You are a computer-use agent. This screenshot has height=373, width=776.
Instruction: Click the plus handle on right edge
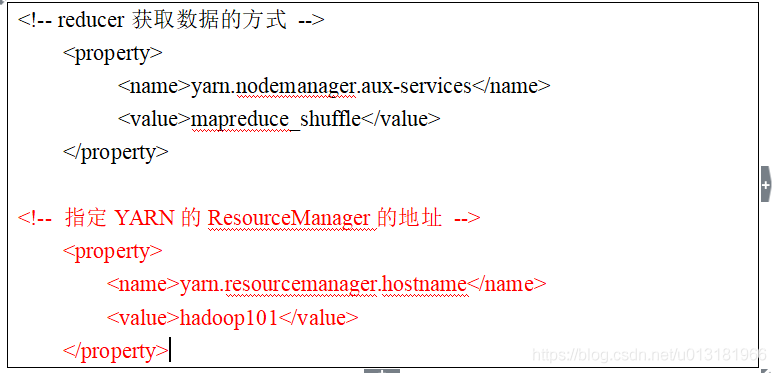[766, 185]
